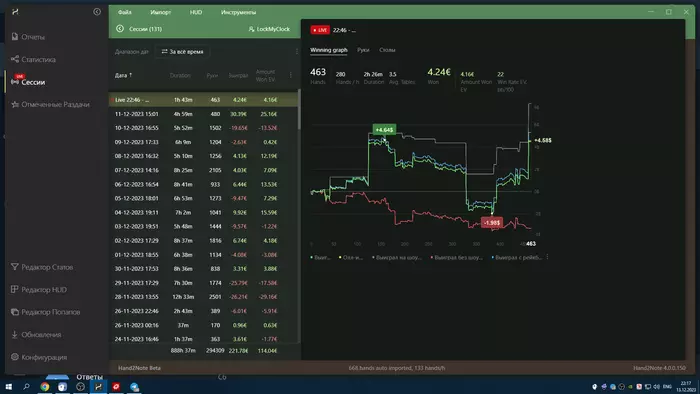Sort sessions by Amount Won EV column

tap(265, 75)
